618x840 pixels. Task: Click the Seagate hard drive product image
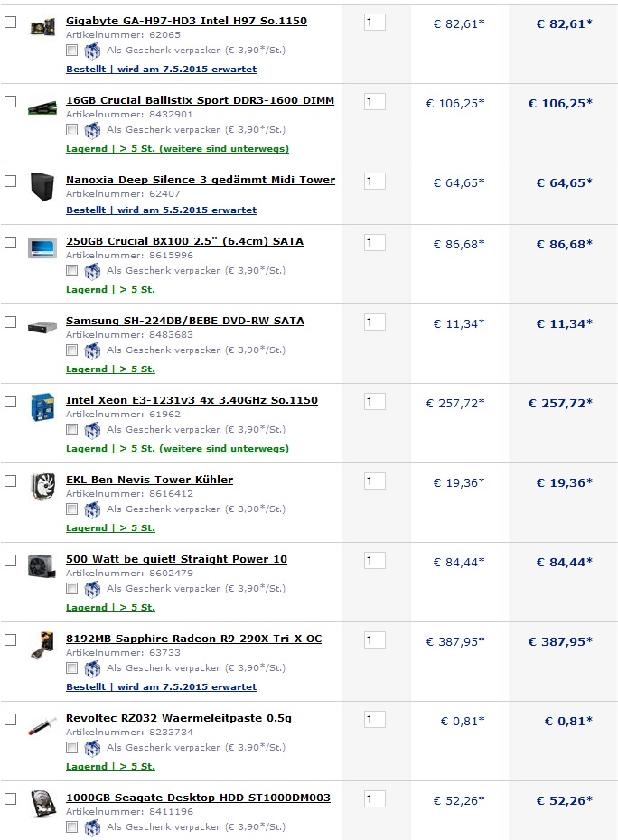click(x=42, y=804)
